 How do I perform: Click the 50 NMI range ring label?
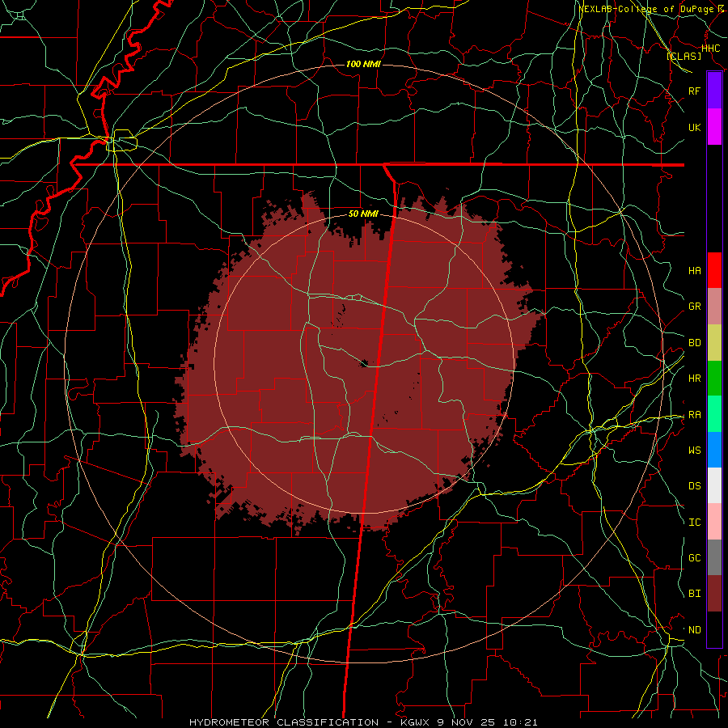click(363, 214)
